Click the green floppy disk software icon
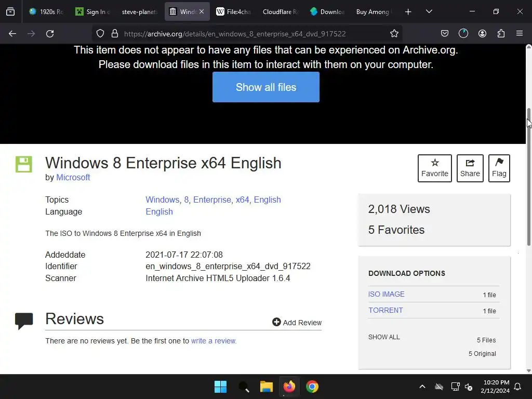532x399 pixels. click(x=24, y=164)
